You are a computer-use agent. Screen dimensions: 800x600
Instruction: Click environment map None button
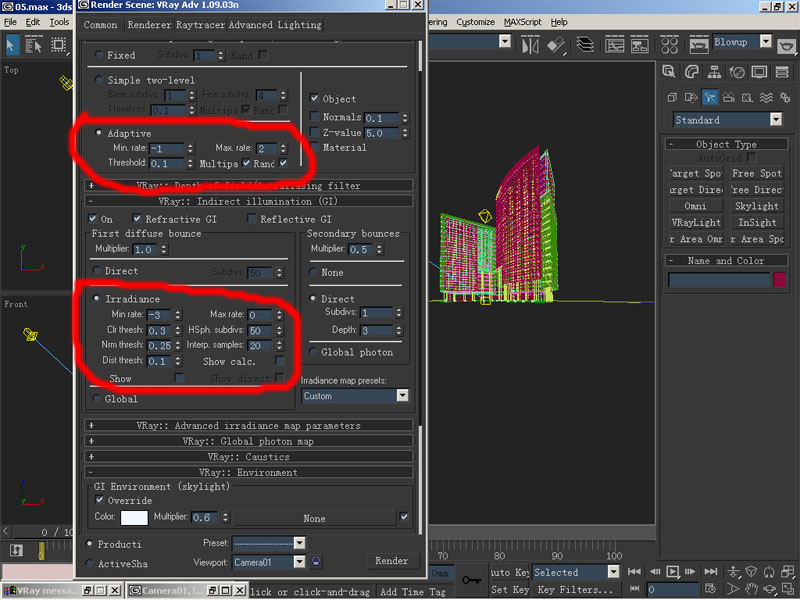(x=314, y=518)
